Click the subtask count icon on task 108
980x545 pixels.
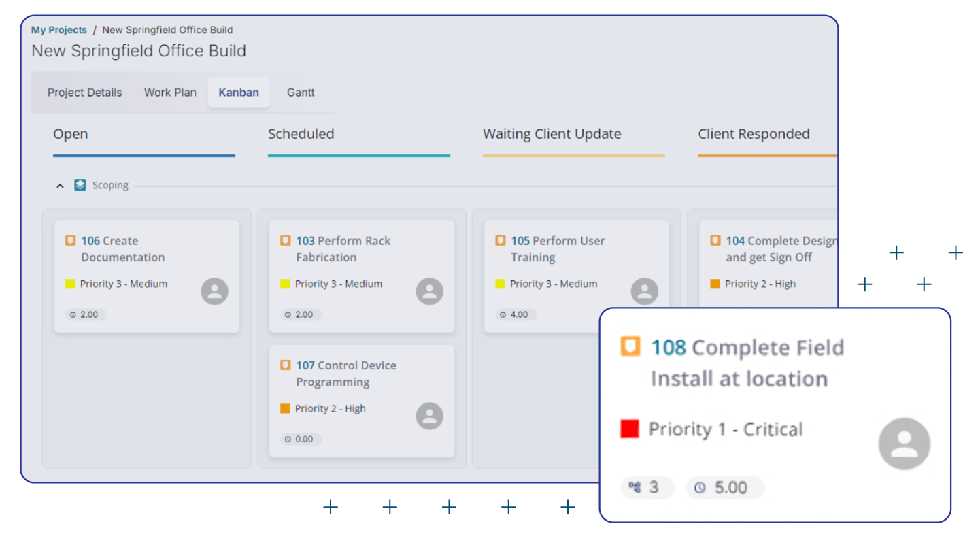tap(635, 487)
